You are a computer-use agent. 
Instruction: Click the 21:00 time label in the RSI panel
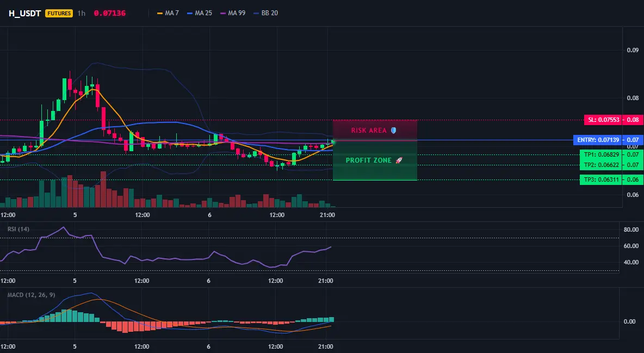[x=326, y=281]
